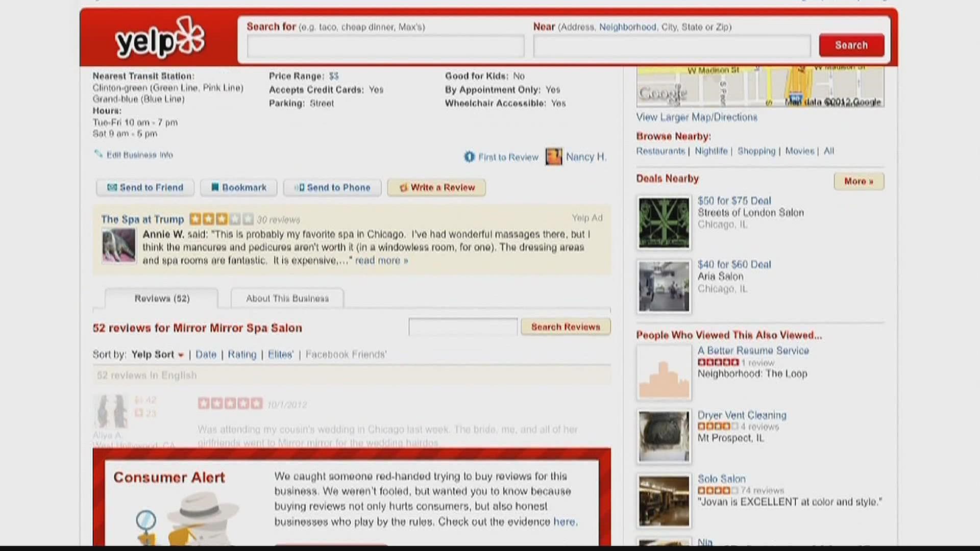
Task: Click the Neighborhood link in Near label
Action: pyautogui.click(x=628, y=27)
